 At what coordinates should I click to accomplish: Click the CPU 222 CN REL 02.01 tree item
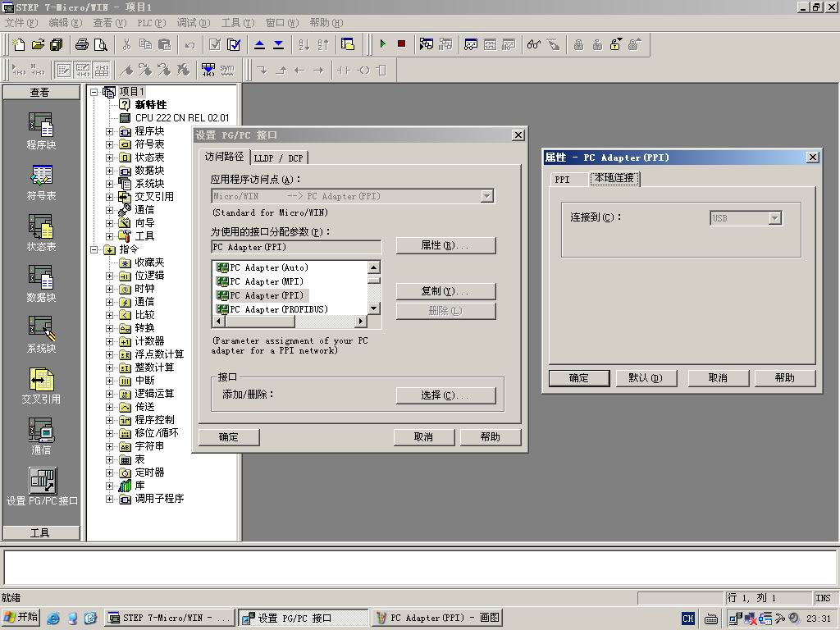click(181, 118)
